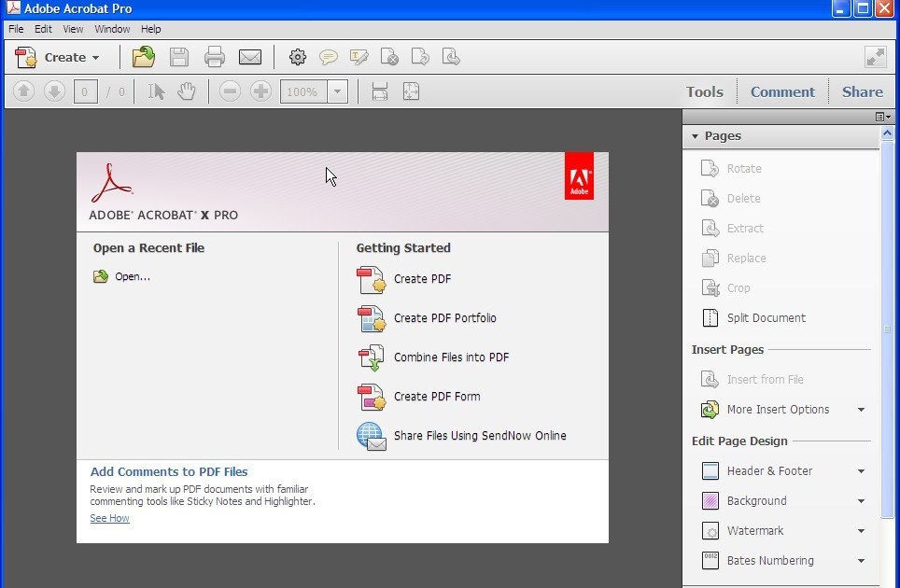Click the zoom in plus button
Image resolution: width=900 pixels, height=588 pixels.
click(260, 91)
